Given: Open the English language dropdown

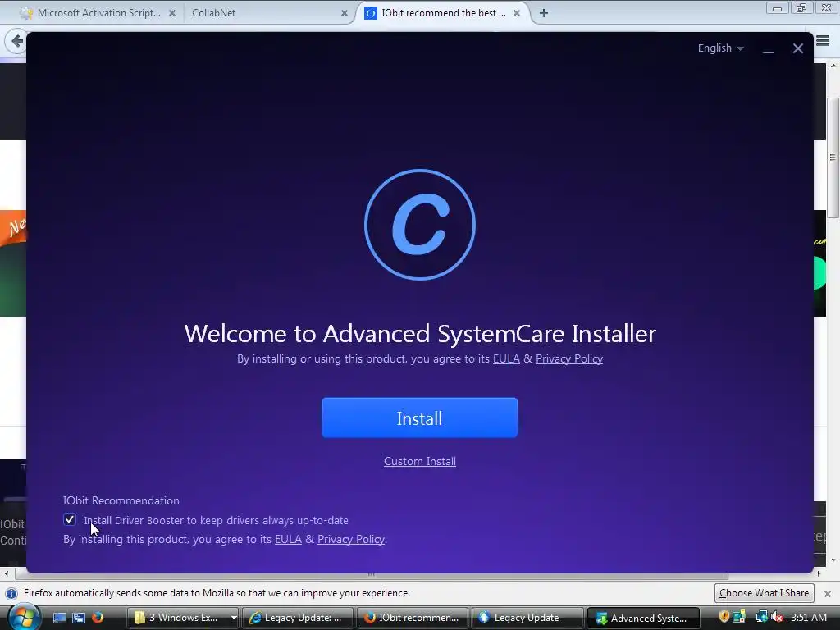Looking at the screenshot, I should pos(720,48).
